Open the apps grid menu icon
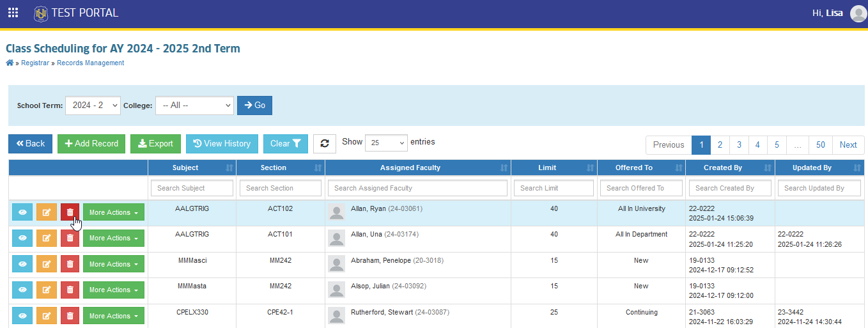 click(x=13, y=12)
